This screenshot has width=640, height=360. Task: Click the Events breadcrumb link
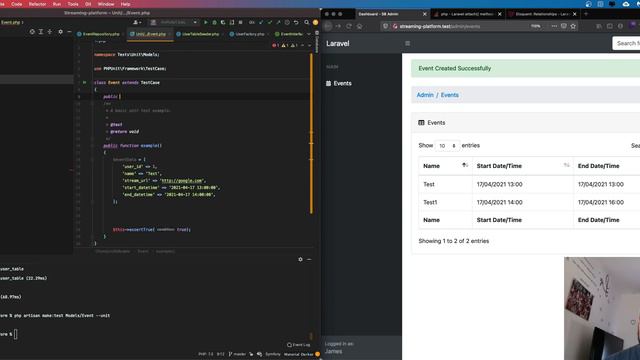[449, 95]
